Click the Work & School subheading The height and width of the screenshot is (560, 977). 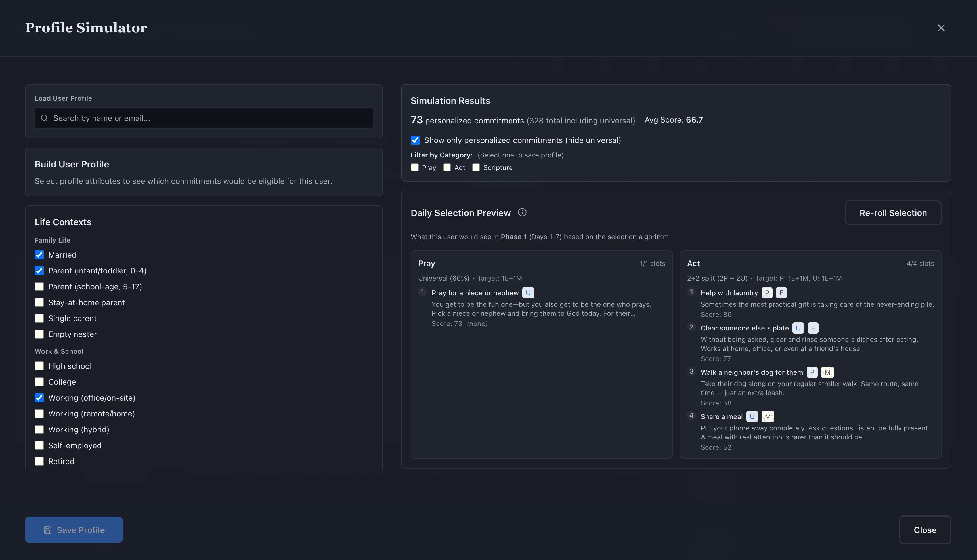[59, 351]
